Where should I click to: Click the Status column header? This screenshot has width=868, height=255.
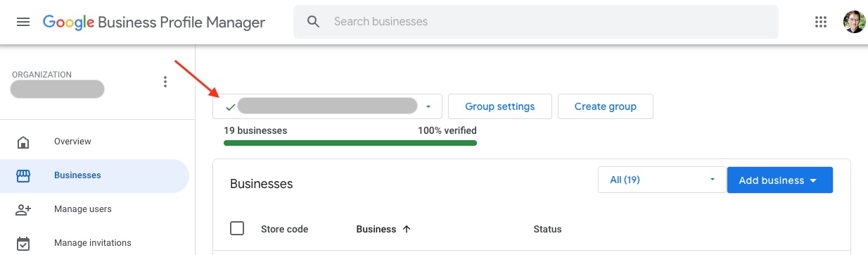coord(547,229)
